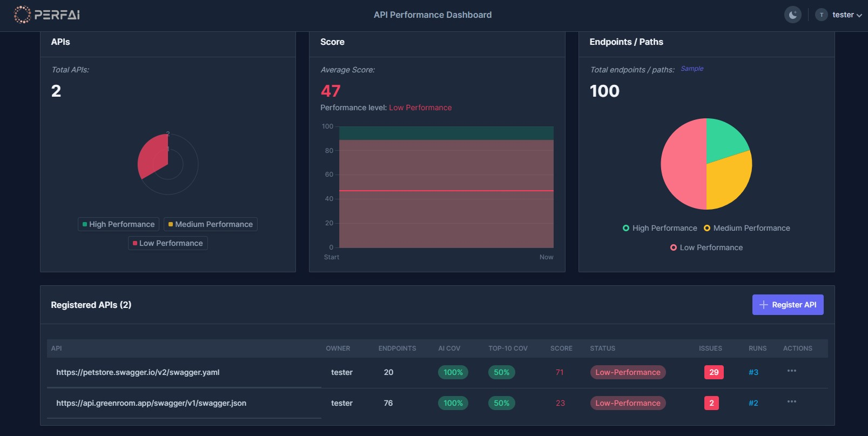
Task: Click the PerfAI logo icon
Action: click(x=22, y=15)
